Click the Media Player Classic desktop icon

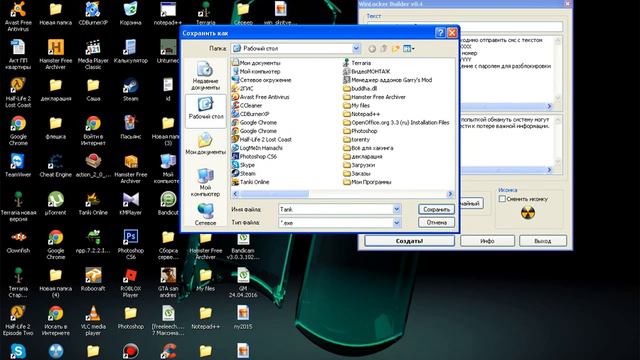coord(93,54)
